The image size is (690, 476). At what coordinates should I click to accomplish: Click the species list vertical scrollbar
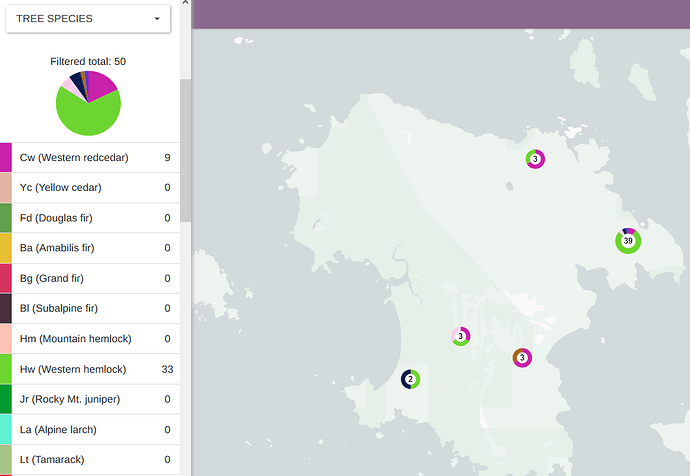[185, 150]
